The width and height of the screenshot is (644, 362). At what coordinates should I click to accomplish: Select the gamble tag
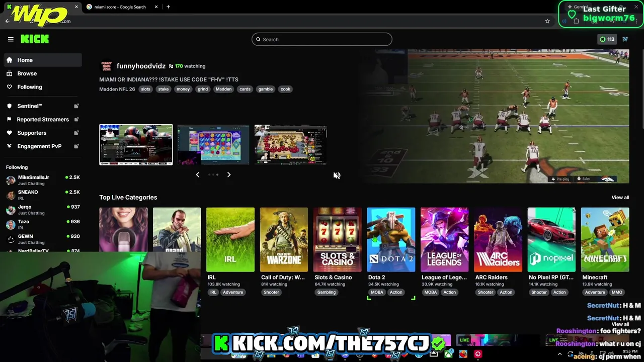(265, 89)
